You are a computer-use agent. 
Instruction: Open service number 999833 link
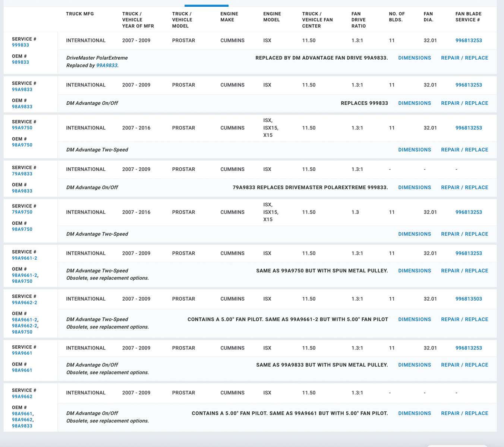click(x=21, y=45)
